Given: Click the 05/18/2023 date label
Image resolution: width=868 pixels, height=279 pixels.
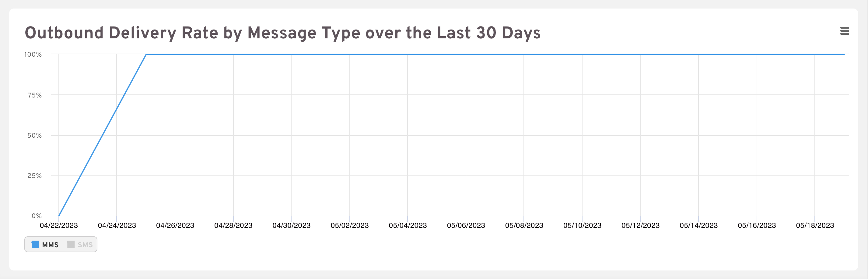Looking at the screenshot, I should (x=815, y=225).
